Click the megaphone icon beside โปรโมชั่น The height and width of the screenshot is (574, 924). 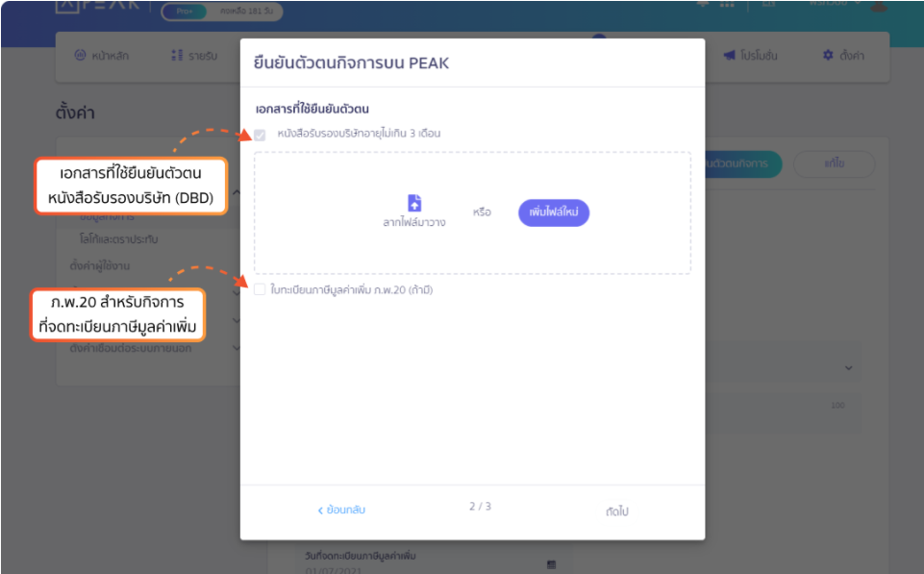729,56
